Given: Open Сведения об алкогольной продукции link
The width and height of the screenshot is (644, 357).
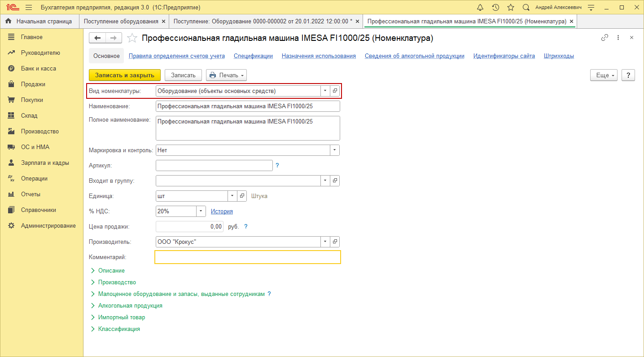Looking at the screenshot, I should (x=415, y=56).
